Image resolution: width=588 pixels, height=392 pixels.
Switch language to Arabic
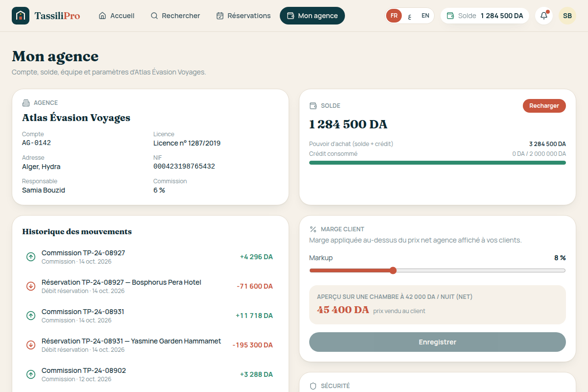[410, 16]
